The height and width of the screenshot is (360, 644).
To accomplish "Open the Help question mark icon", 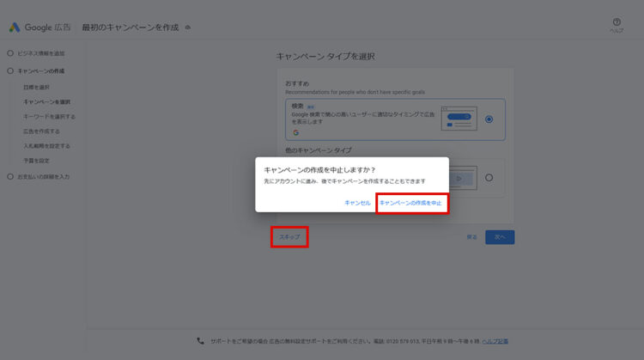I will [617, 22].
